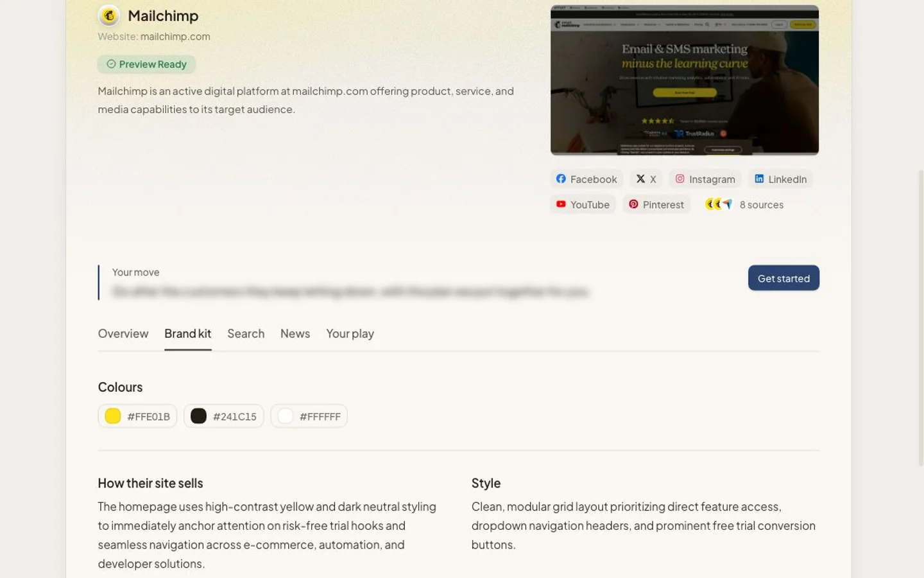Click the 'Clean, modular grid layout' paragraph
924x578 pixels.
coord(644,525)
